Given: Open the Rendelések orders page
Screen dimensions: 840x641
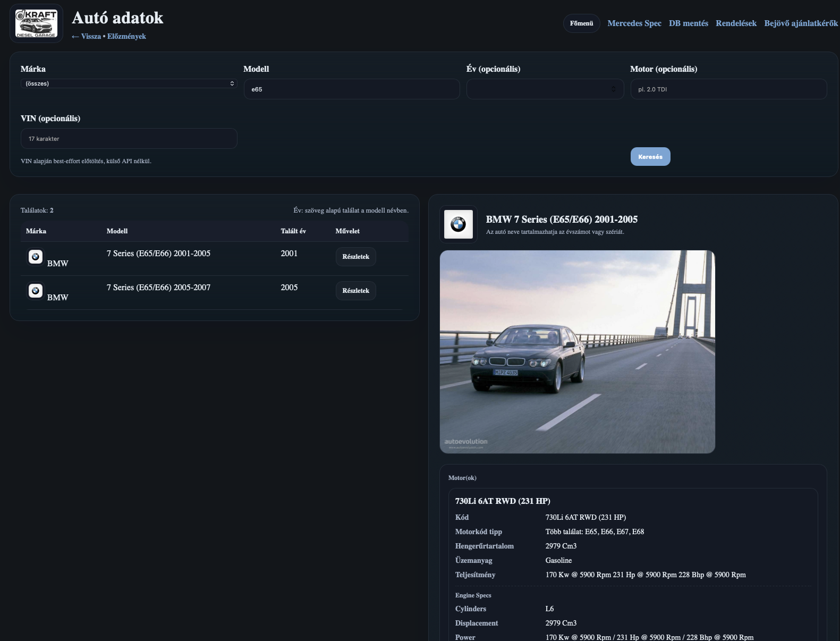Looking at the screenshot, I should (736, 23).
